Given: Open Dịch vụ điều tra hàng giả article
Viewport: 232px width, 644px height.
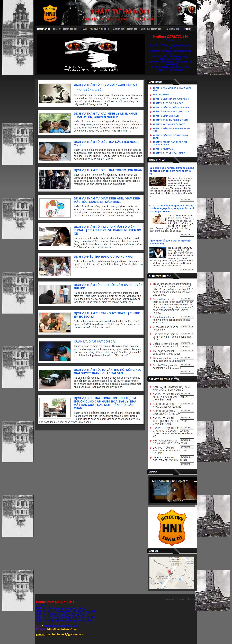Looking at the screenshot, I should click(x=103, y=257).
